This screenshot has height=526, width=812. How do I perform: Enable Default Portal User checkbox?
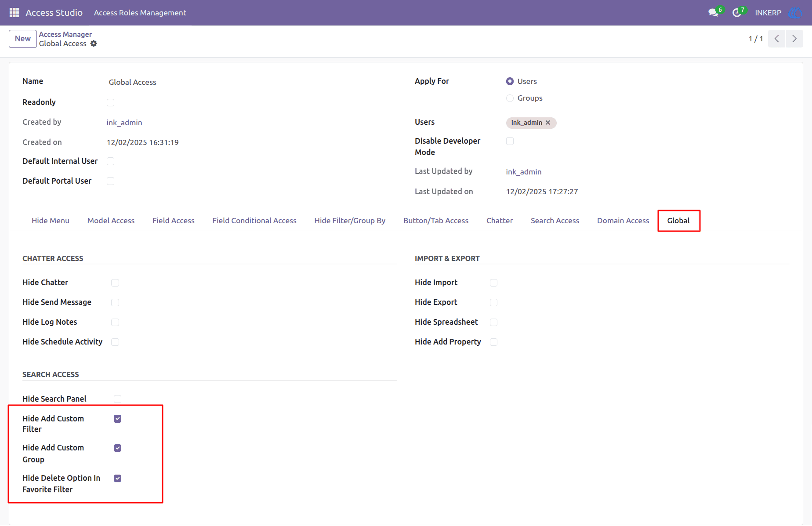click(x=110, y=181)
